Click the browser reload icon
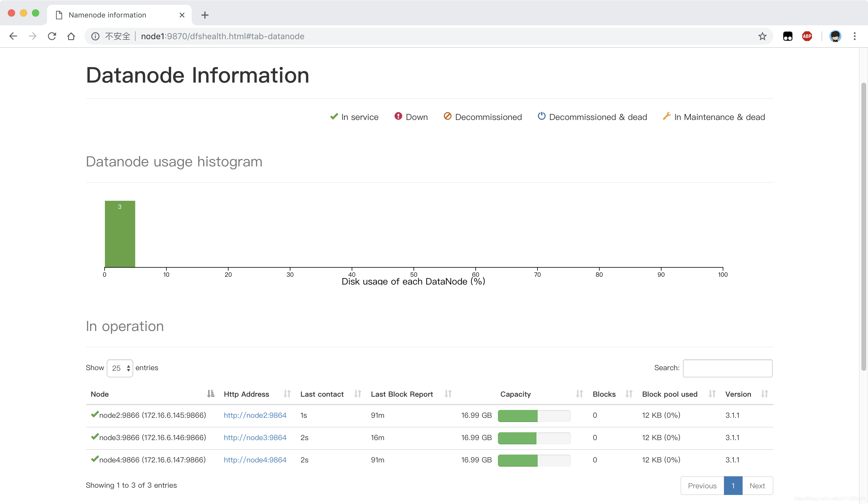The width and height of the screenshot is (868, 504). coord(52,36)
